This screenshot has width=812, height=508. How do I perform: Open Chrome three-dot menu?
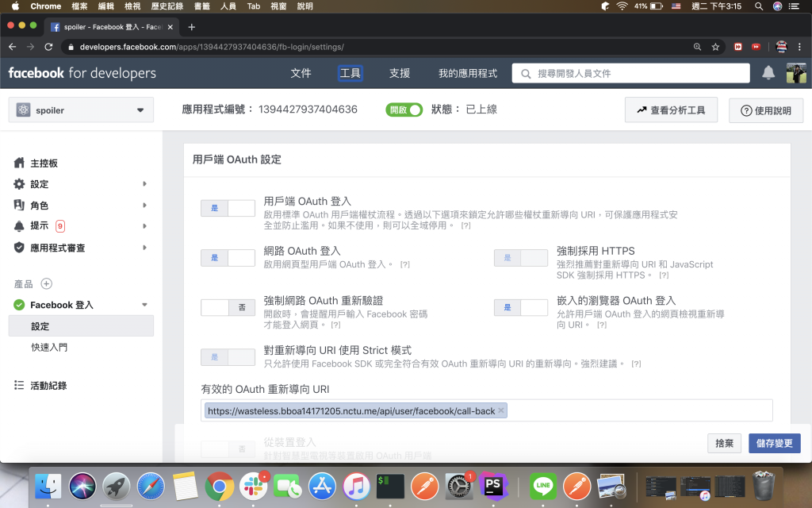point(799,47)
